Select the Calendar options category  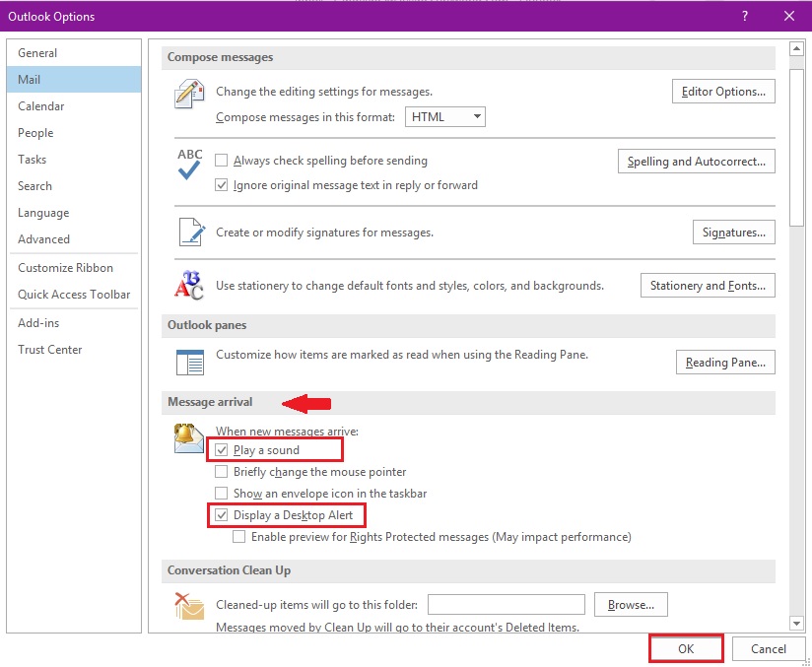click(41, 106)
